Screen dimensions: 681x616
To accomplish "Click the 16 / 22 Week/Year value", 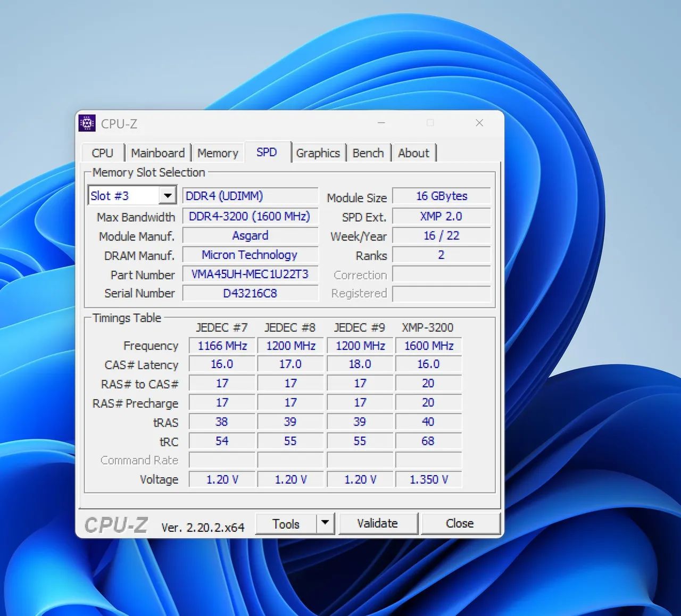I will point(442,236).
